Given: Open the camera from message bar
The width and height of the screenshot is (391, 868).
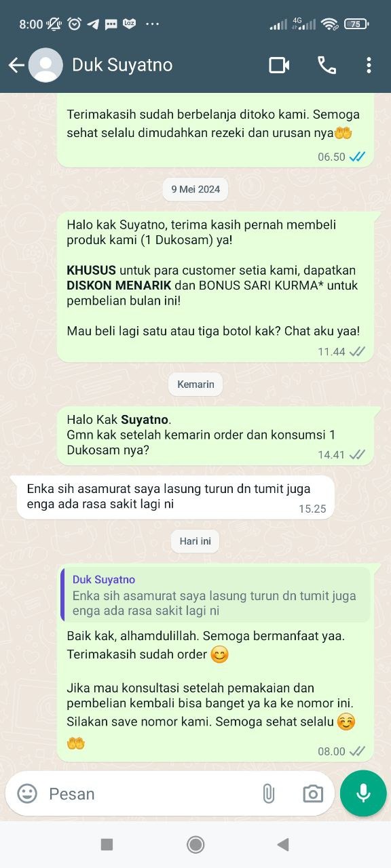Looking at the screenshot, I should tap(313, 793).
